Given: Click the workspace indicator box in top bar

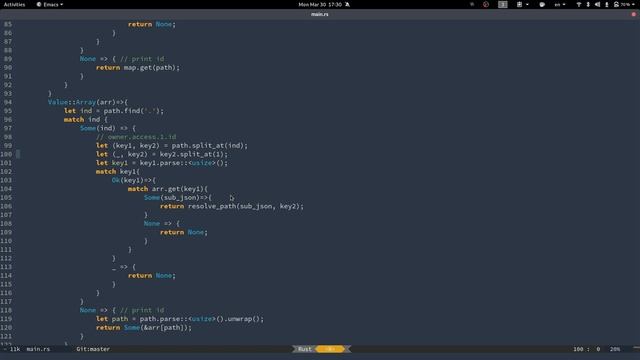Looking at the screenshot, I should (502, 4).
